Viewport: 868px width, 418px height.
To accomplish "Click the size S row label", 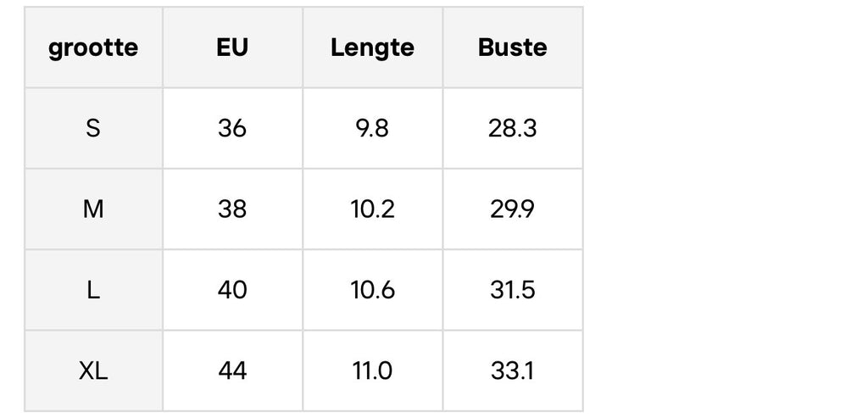I will pyautogui.click(x=93, y=128).
